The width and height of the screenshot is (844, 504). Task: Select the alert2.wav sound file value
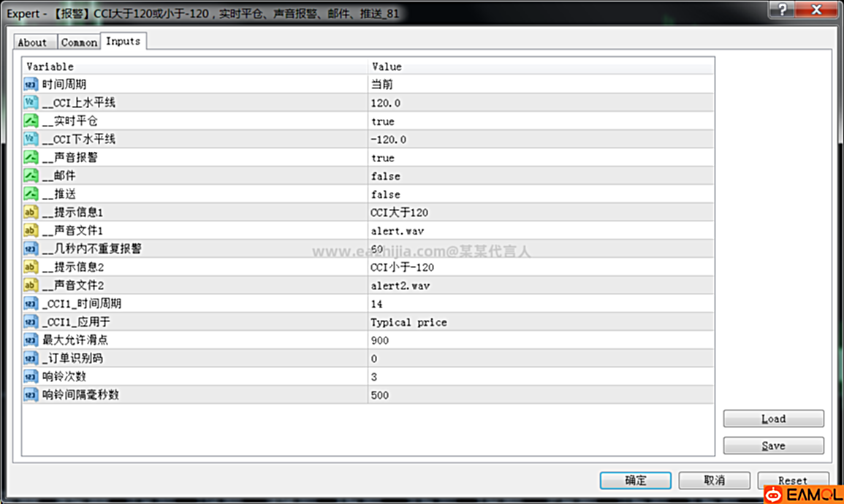point(400,286)
